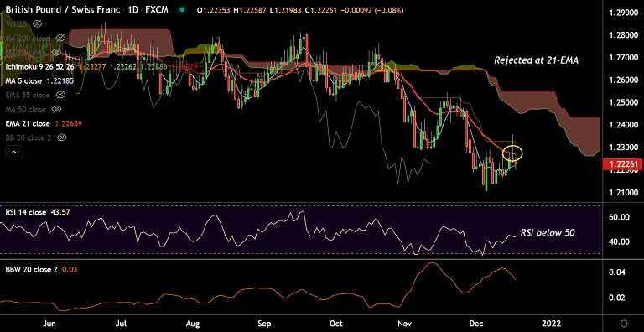Click the 'RSI below 50' text annotation
644x332 pixels.
click(x=548, y=232)
